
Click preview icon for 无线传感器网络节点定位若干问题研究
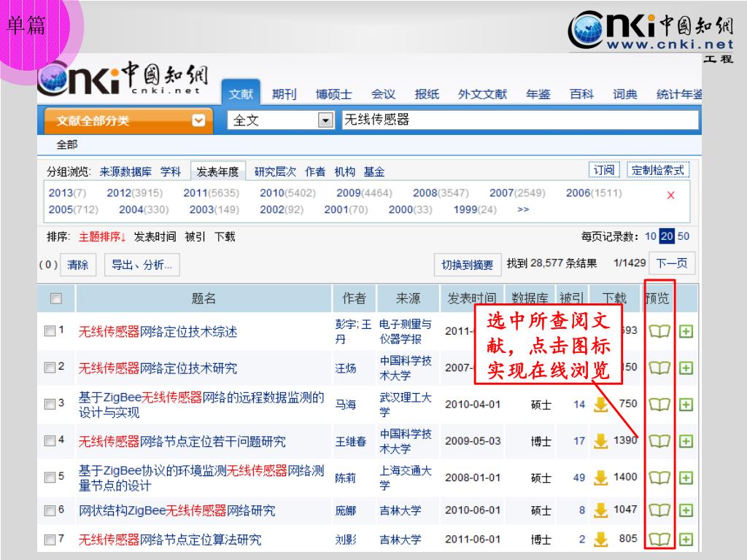(x=659, y=441)
